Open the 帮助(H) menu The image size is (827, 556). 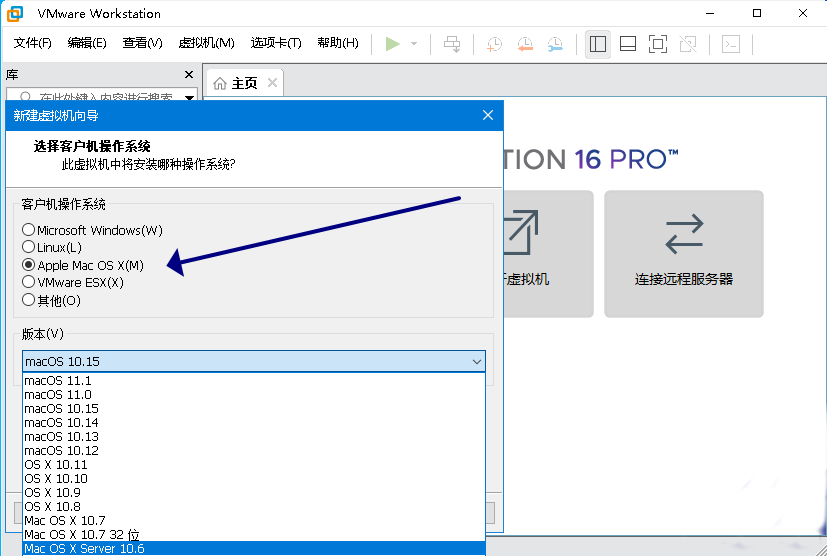coord(338,43)
